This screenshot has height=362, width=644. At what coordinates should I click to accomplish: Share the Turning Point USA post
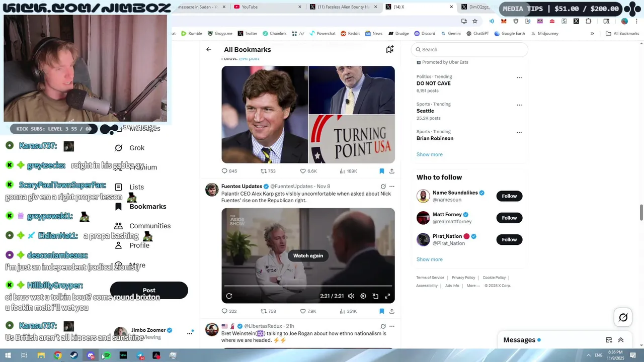pyautogui.click(x=391, y=171)
